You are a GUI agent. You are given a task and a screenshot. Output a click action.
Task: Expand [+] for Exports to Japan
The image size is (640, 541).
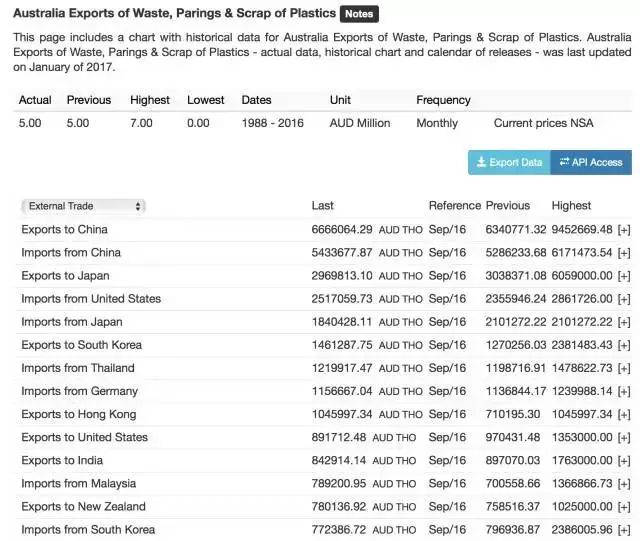coord(624,276)
